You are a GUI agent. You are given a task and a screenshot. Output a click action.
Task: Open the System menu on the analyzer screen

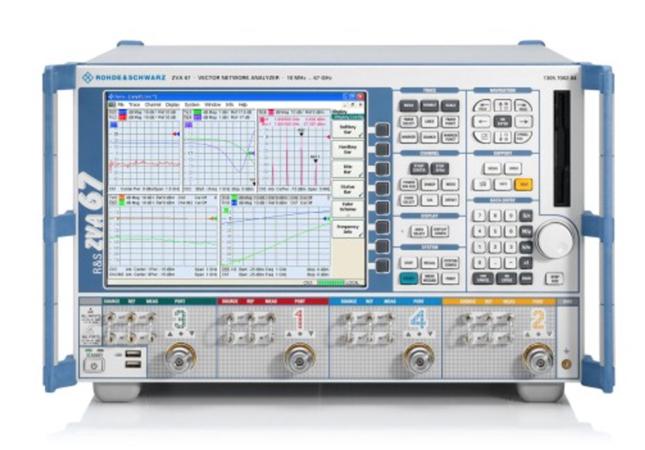click(191, 105)
